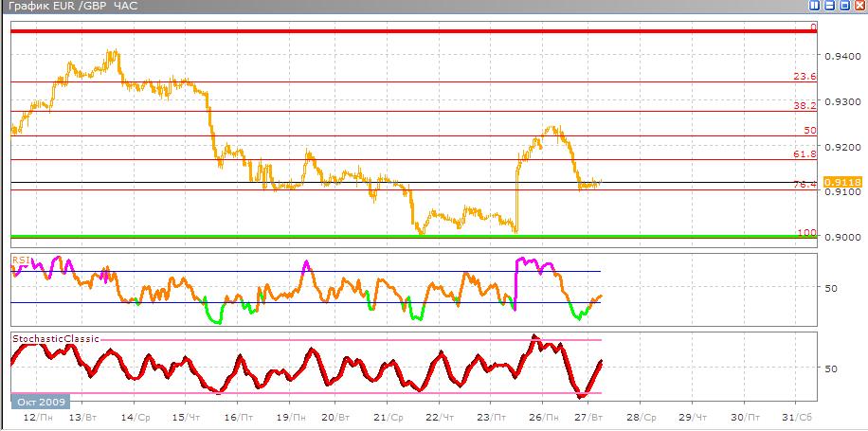Viewport: 868px width, 431px height.
Task: Click the RSI indicator label
Action: [x=19, y=258]
